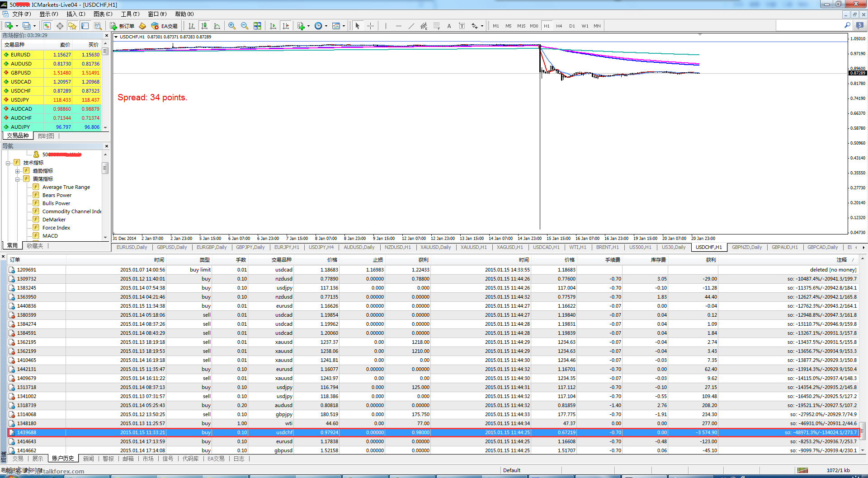Screen dimensions: 868x478
Task: Switch timeframe to W1
Action: [585, 26]
